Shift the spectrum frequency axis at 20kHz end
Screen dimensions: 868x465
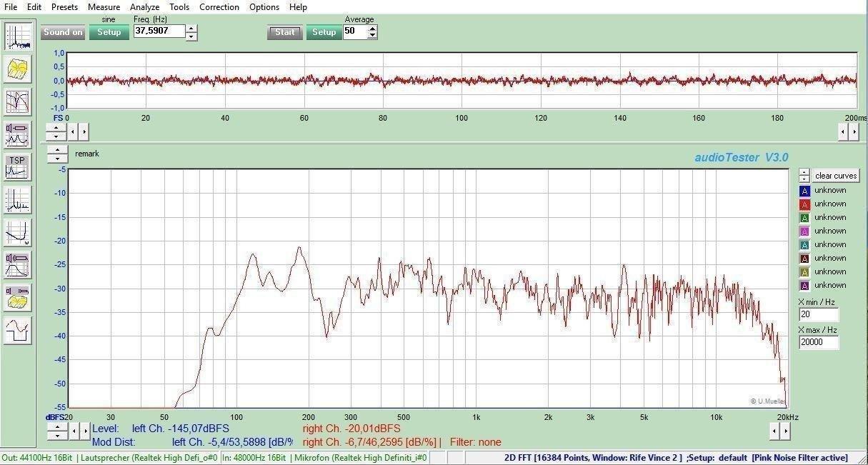780,431
